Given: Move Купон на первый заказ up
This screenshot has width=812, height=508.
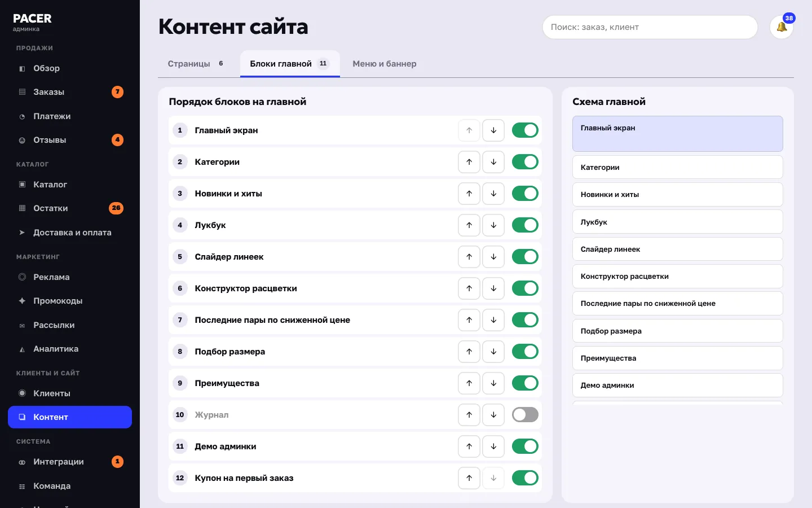Looking at the screenshot, I should pos(469,478).
